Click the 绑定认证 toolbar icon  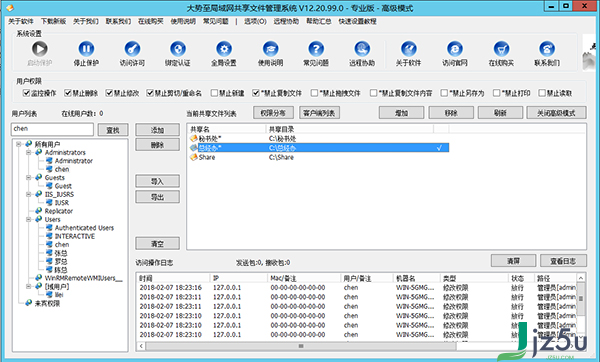[x=178, y=49]
